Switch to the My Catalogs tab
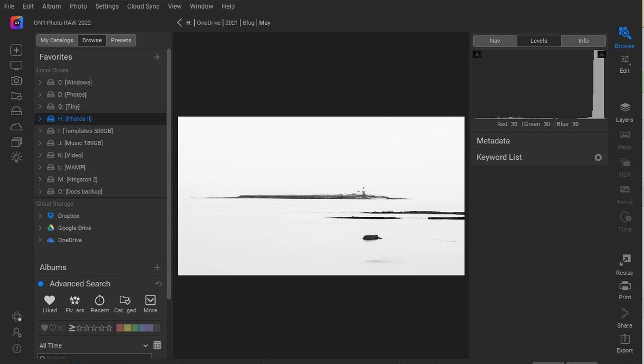The image size is (644, 364). point(57,40)
